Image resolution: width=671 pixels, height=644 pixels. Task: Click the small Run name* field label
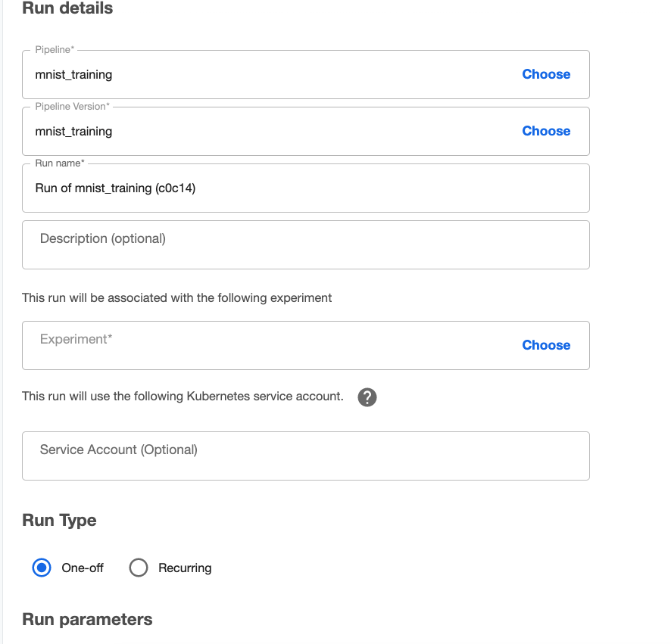[x=60, y=163]
